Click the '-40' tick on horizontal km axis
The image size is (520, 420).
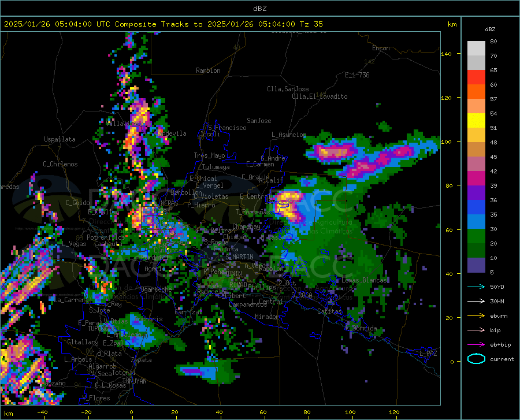point(42,412)
